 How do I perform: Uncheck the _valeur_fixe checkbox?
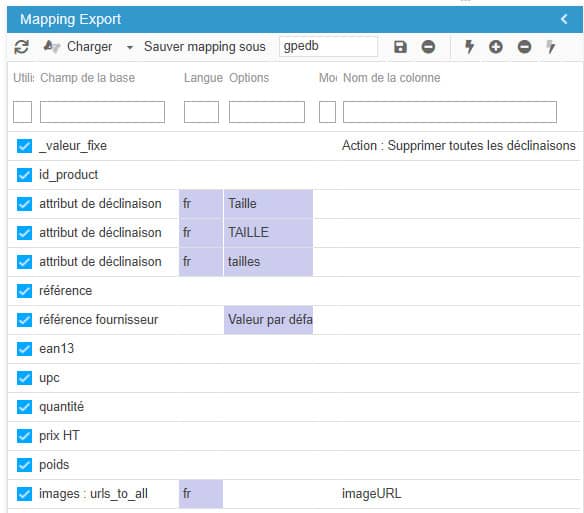point(24,146)
